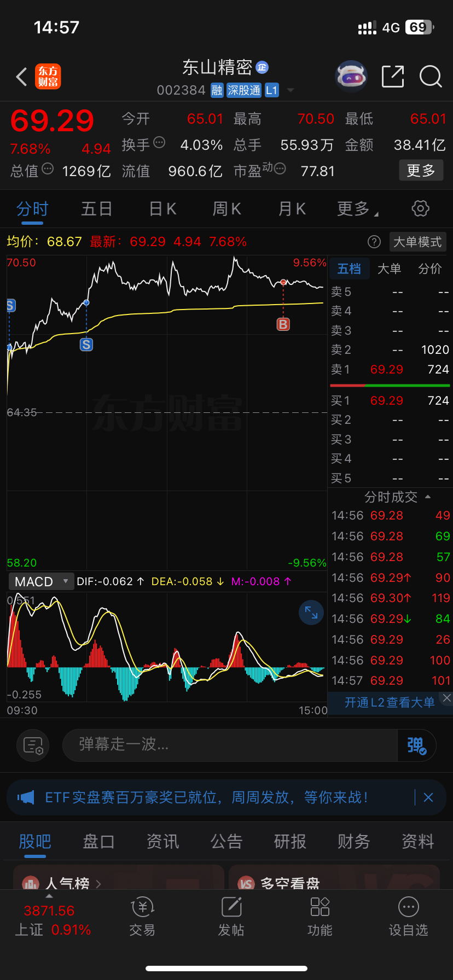Select the 分价 tab
Image resolution: width=453 pixels, height=980 pixels.
click(x=430, y=269)
